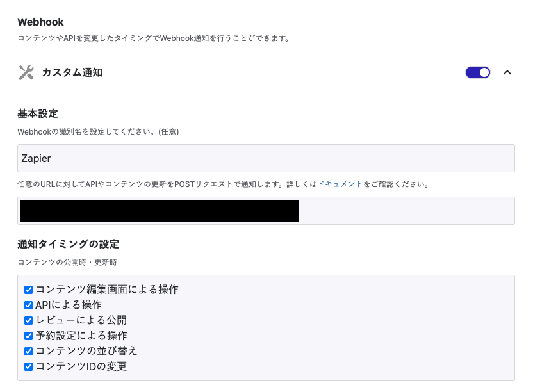The height and width of the screenshot is (392, 533).
Task: Select the 基本設定 heading
Action: coord(38,113)
